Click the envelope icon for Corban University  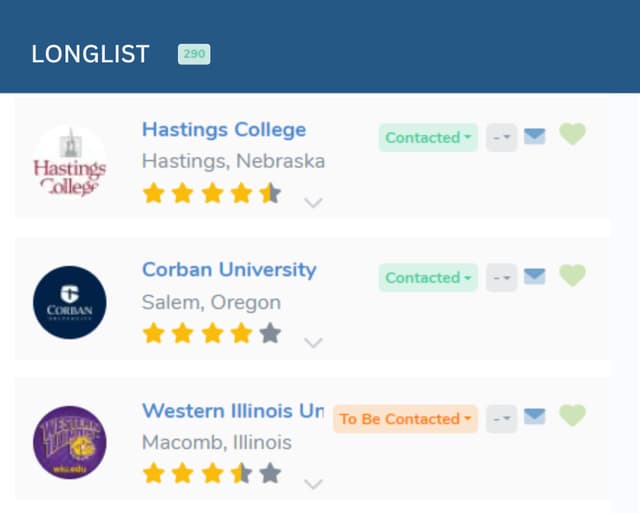(x=535, y=277)
